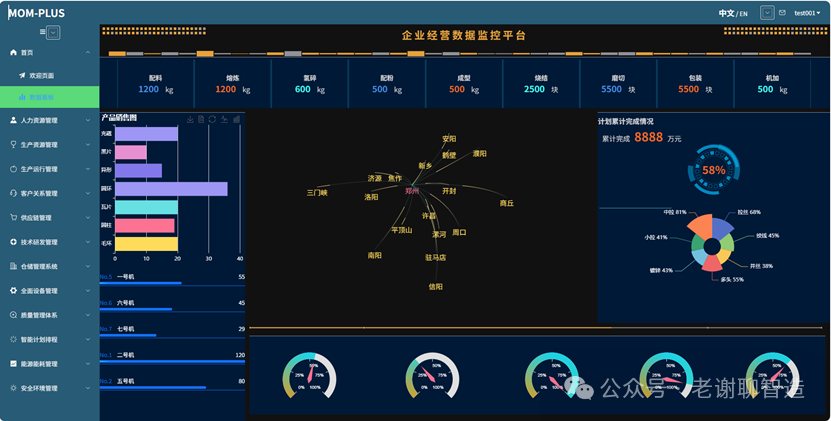
Task: Click the dropdown box next to mail icon
Action: pos(767,13)
